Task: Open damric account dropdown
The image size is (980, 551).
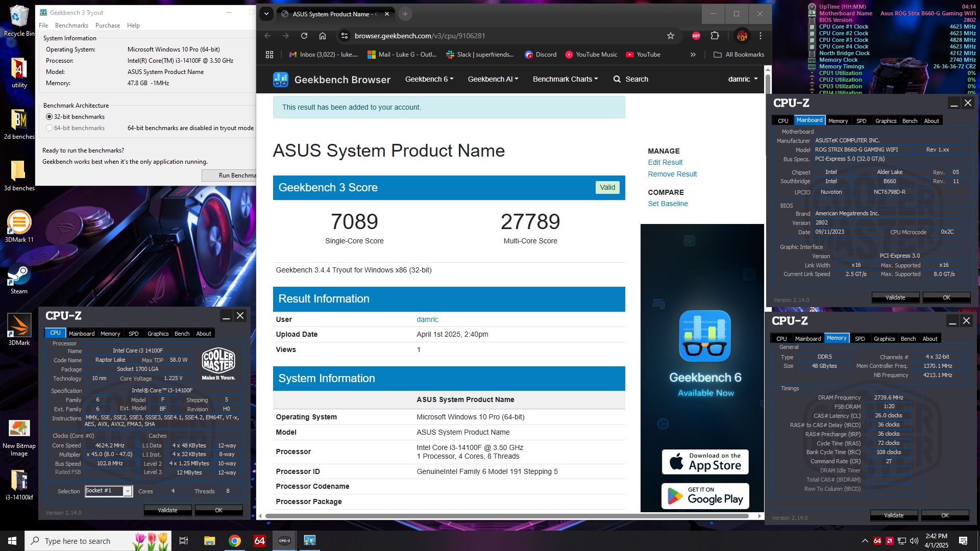Action: 743,79
